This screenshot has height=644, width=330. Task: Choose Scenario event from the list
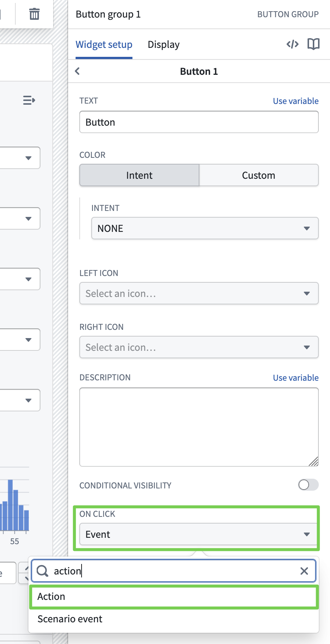point(70,619)
